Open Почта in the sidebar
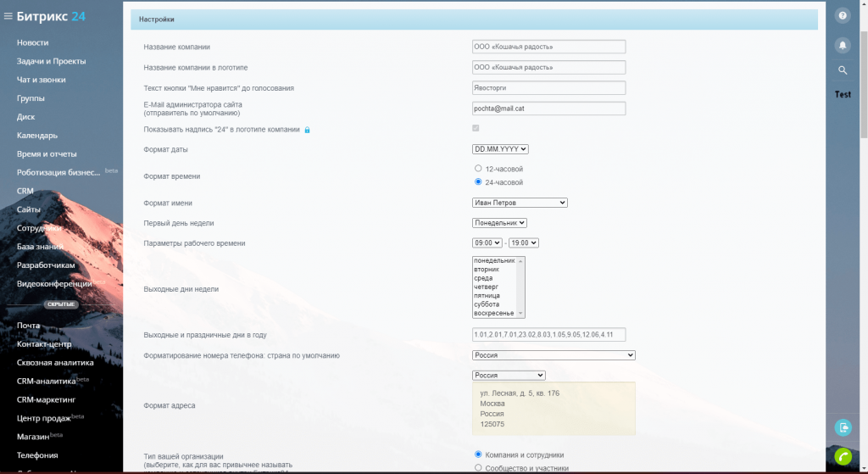 pos(28,326)
